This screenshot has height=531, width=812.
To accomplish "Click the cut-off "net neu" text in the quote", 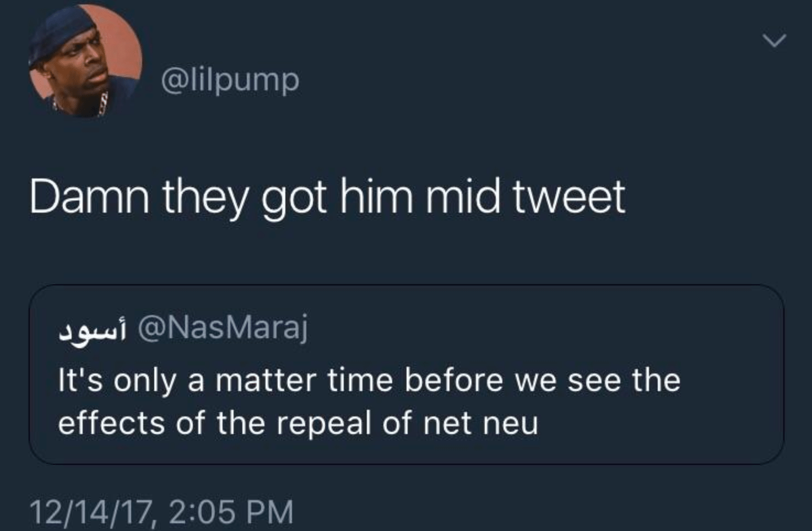I will point(480,423).
